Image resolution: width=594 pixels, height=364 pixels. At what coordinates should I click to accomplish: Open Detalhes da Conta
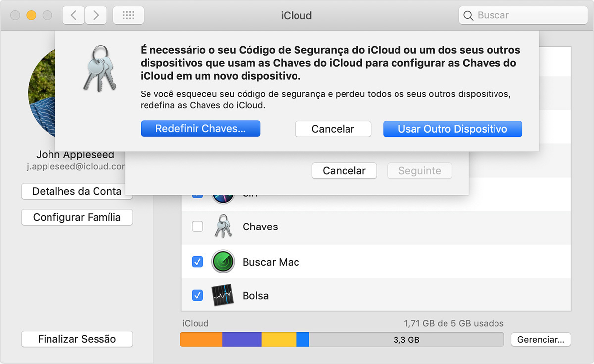point(77,191)
